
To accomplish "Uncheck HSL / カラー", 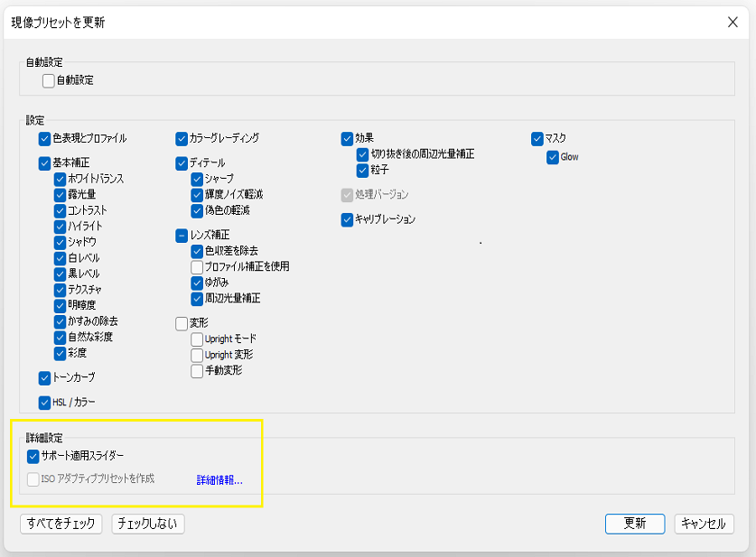I will [x=44, y=403].
